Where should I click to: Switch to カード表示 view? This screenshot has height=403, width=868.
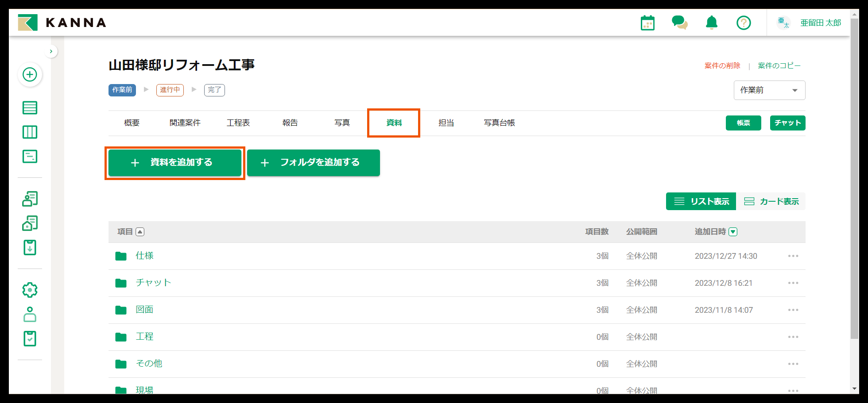click(771, 202)
